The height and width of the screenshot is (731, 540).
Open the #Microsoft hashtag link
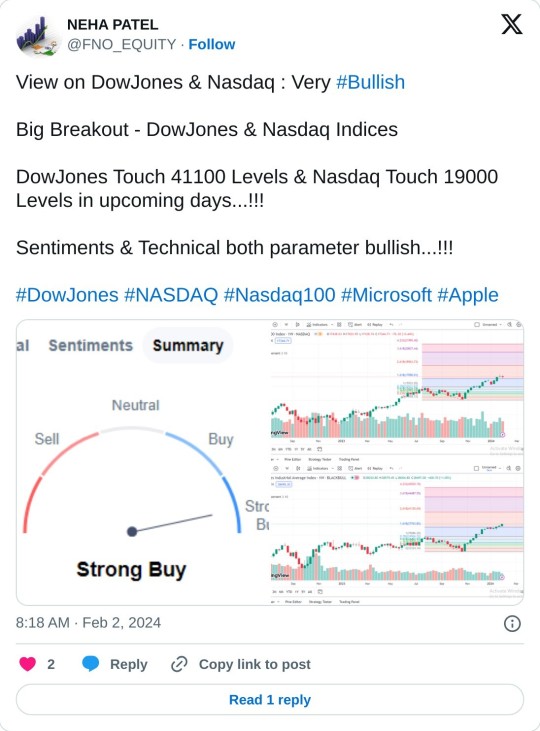386,295
